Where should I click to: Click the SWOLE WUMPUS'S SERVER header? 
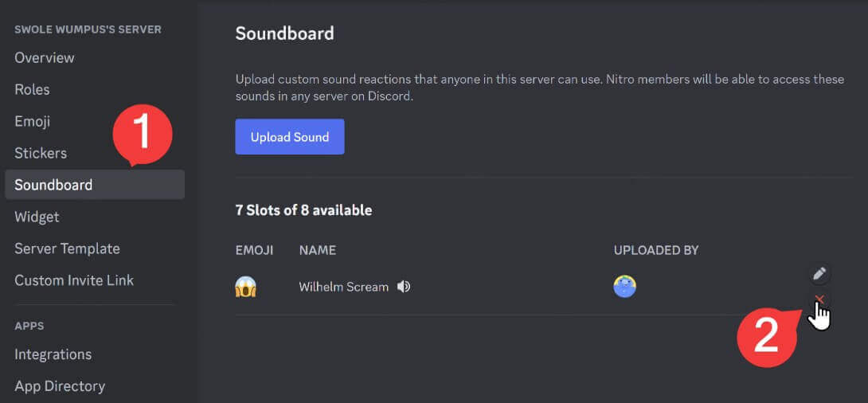point(88,29)
